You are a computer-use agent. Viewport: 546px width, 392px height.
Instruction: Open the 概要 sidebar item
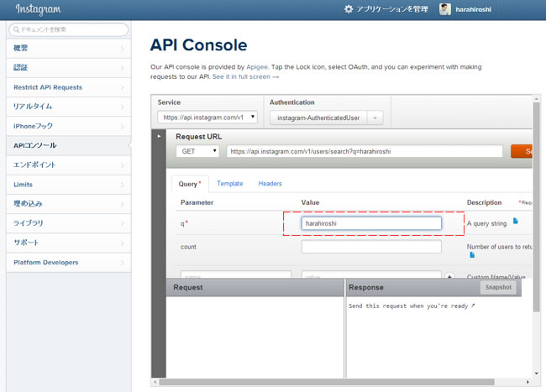click(69, 49)
